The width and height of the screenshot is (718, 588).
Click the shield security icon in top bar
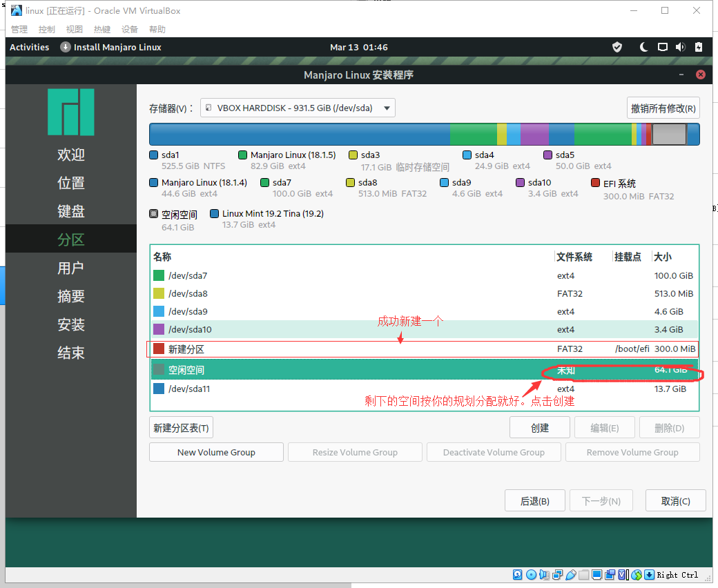pos(617,47)
